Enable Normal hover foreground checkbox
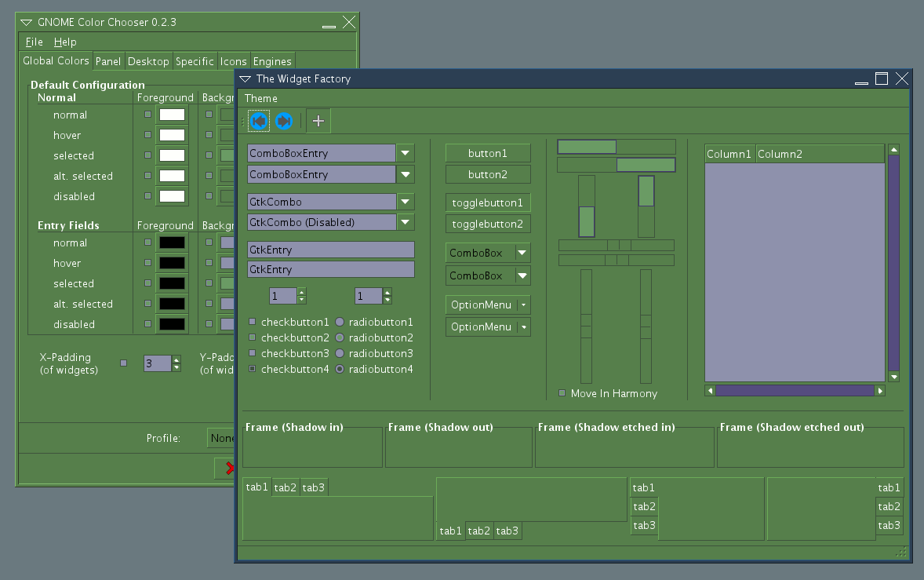Screen dimensions: 924x580 coord(148,135)
